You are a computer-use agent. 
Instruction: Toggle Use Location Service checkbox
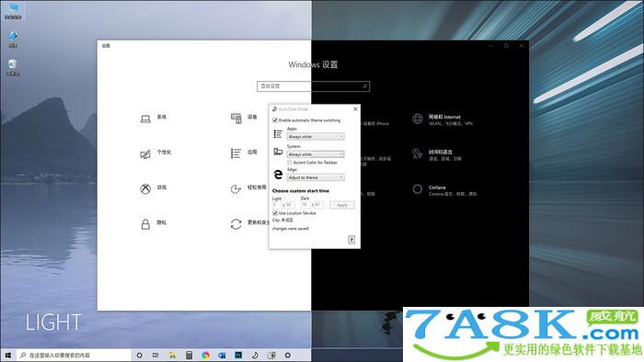[x=275, y=213]
